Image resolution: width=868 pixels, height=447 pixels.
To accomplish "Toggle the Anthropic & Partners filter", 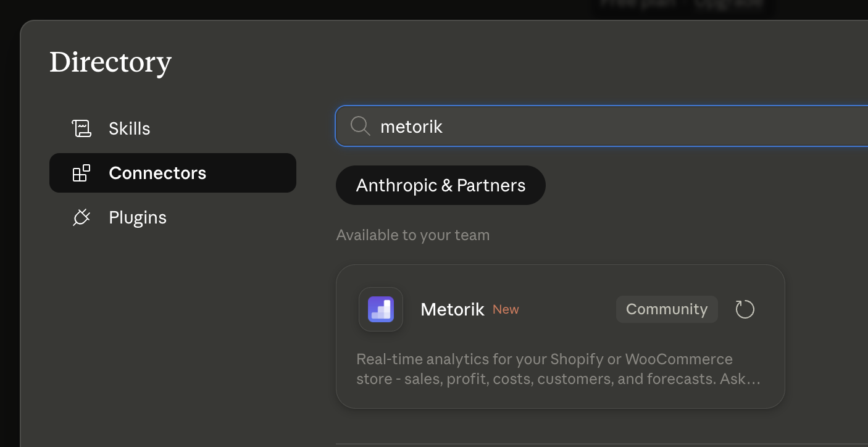I will click(441, 185).
